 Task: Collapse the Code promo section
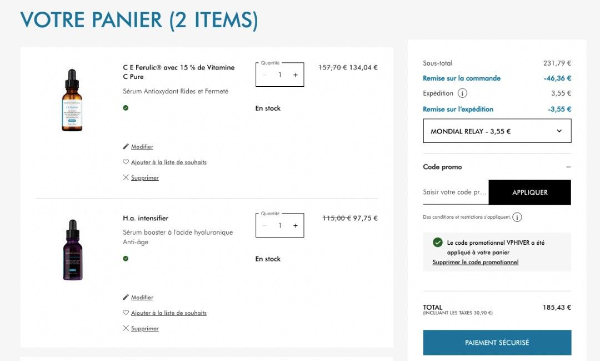[568, 167]
